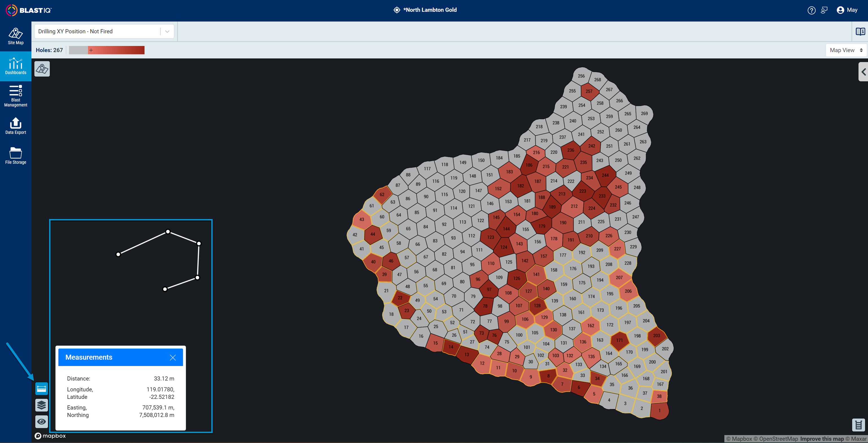Open the Dashboards section

16,66
